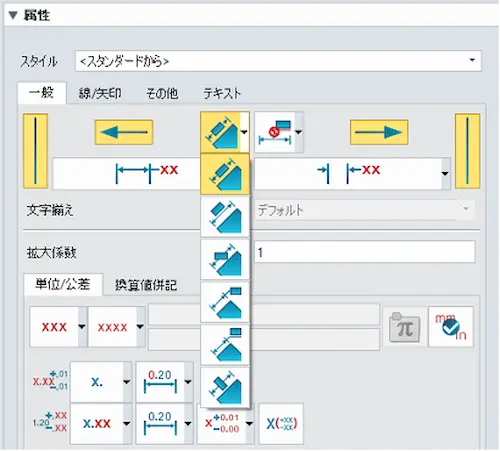The height and width of the screenshot is (451, 500).
Task: Open the スタイル dropdown
Action: click(278, 61)
